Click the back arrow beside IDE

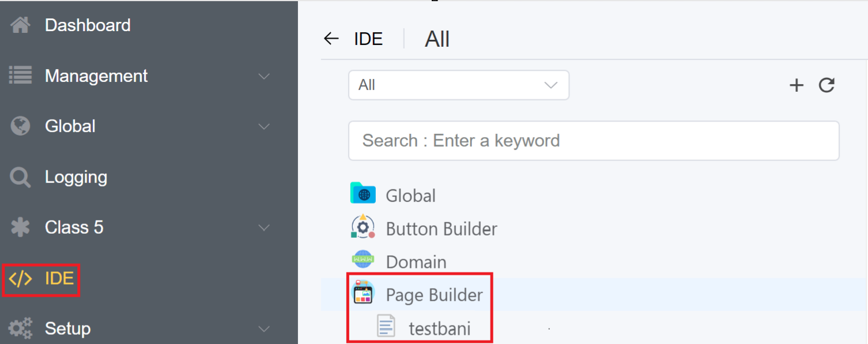pyautogui.click(x=331, y=39)
